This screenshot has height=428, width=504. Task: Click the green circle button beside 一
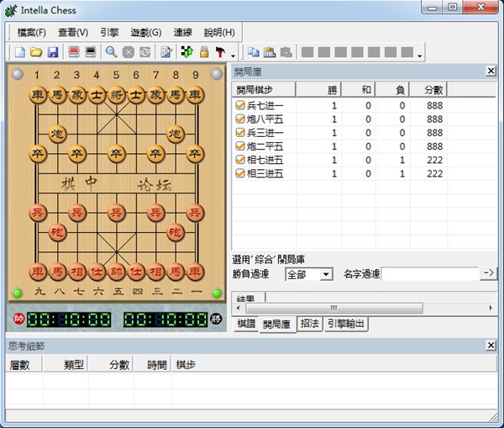[x=217, y=293]
